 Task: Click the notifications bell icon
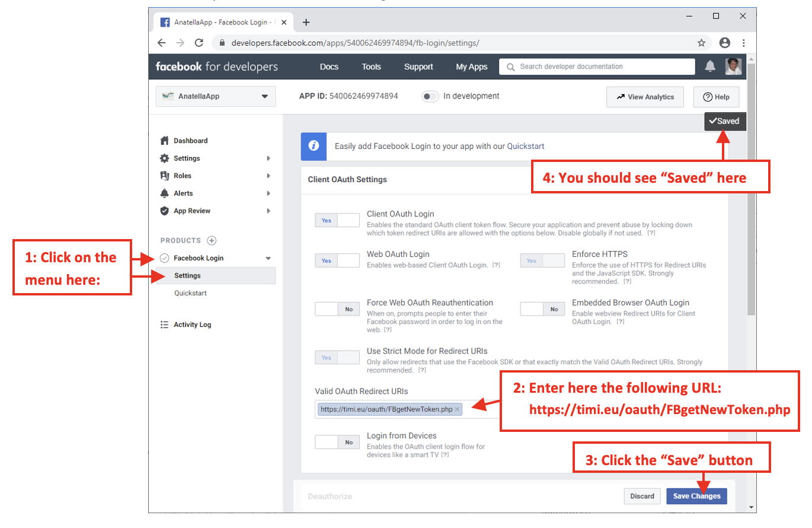click(x=709, y=66)
